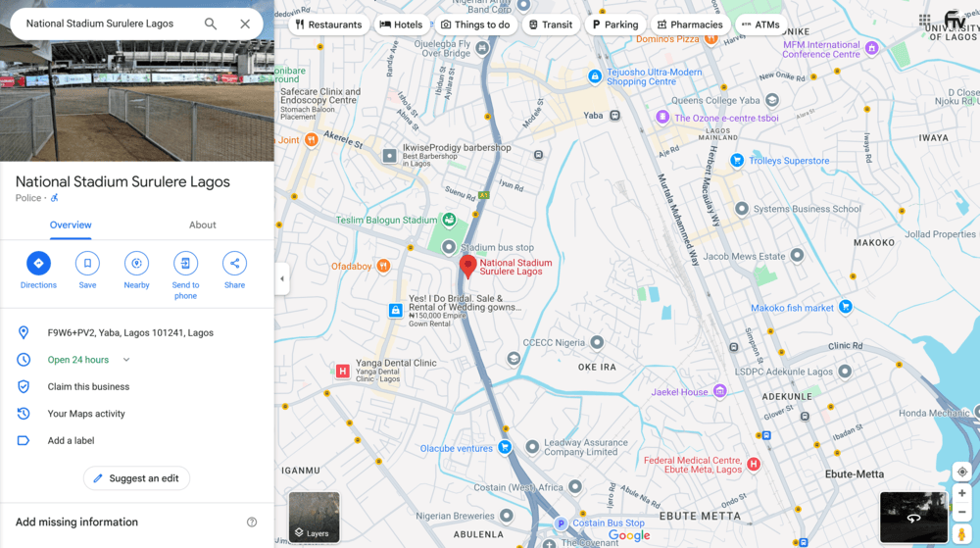
Task: Switch to the About tab
Action: (203, 224)
